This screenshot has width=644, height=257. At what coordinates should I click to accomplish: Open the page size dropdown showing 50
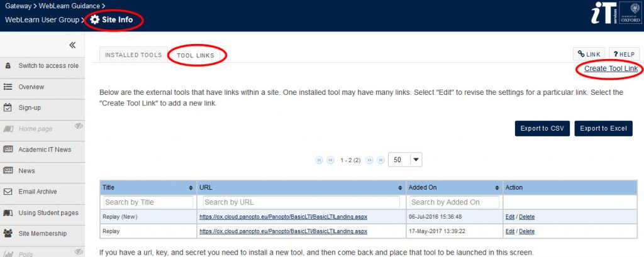pos(406,160)
